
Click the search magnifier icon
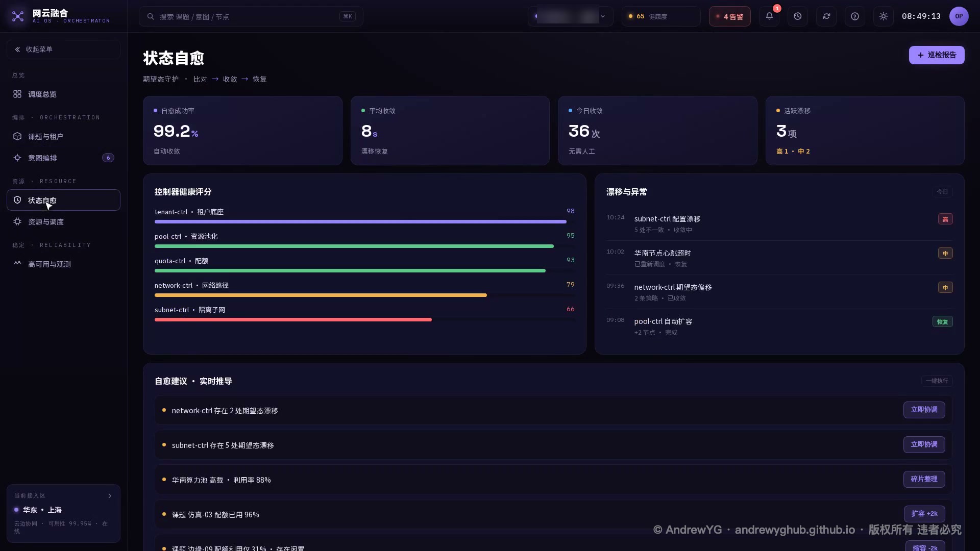coord(151,16)
